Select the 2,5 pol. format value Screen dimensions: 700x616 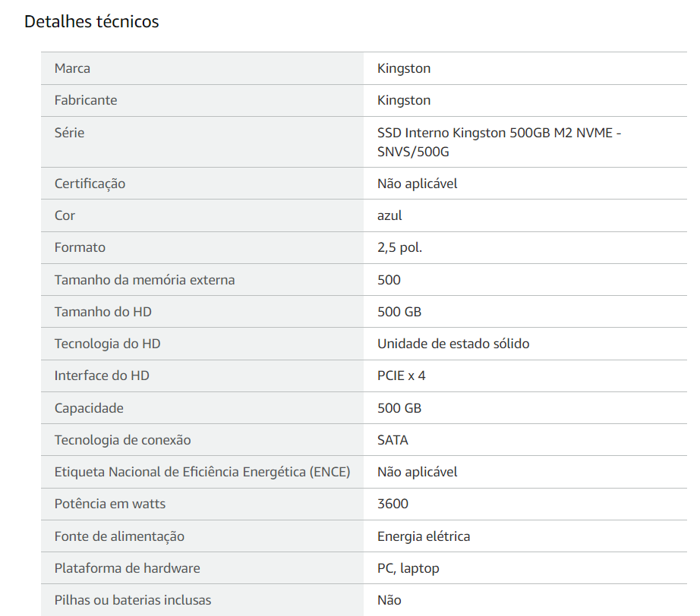pos(399,247)
